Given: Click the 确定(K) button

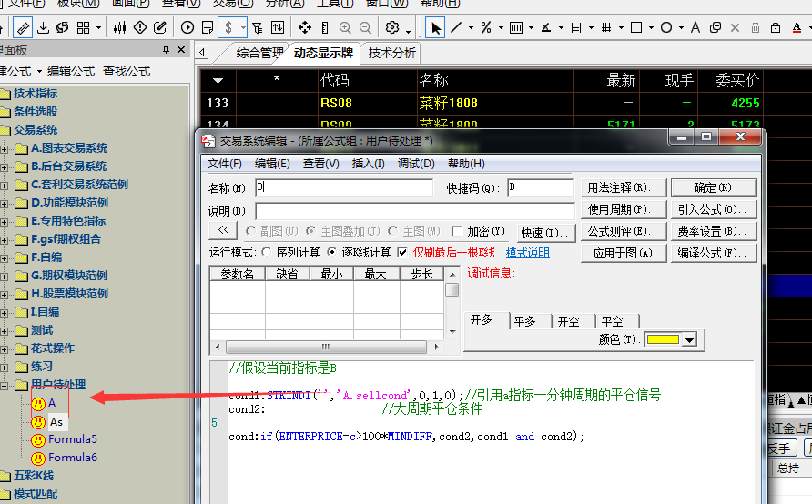Looking at the screenshot, I should [x=713, y=187].
